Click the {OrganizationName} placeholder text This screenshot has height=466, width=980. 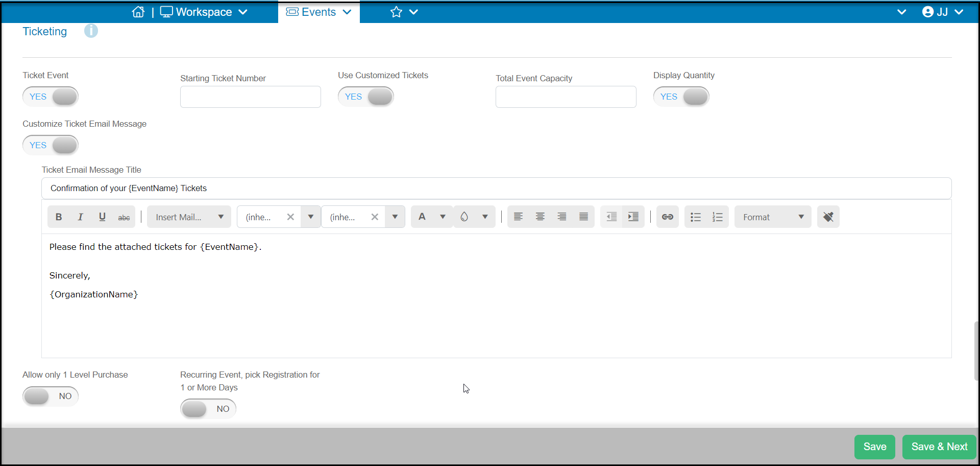point(93,294)
